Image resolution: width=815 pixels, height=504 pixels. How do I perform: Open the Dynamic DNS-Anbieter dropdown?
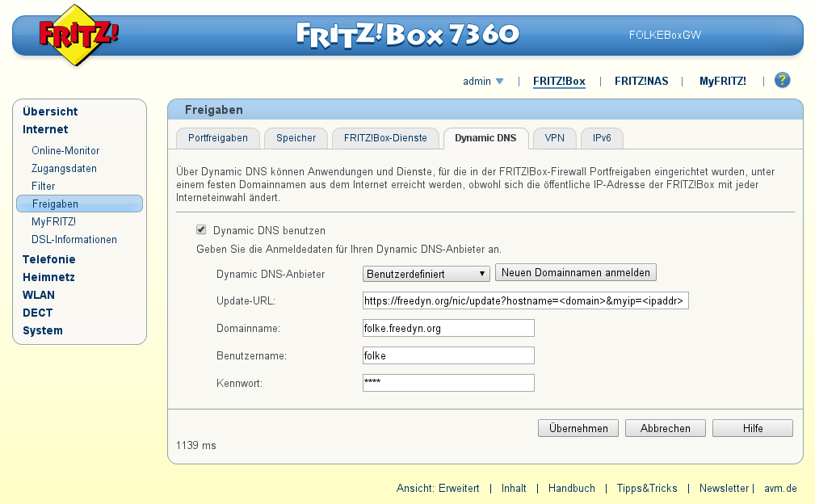pyautogui.click(x=426, y=274)
